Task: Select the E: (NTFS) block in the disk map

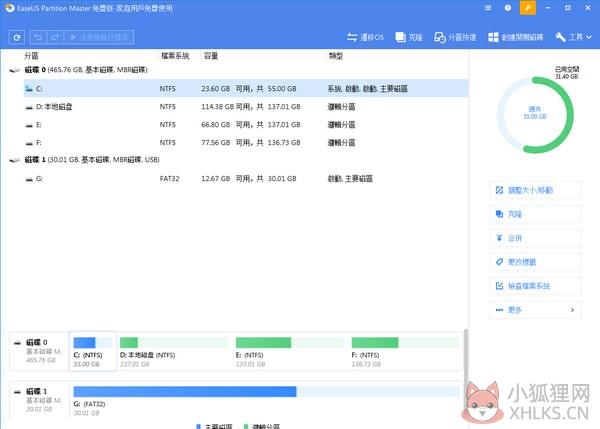Action: 290,352
